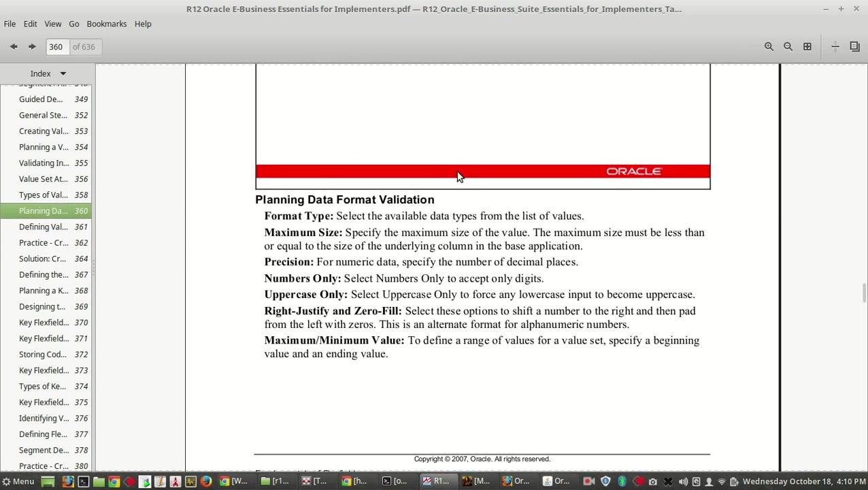Open the Go menu
868x490 pixels.
73,24
